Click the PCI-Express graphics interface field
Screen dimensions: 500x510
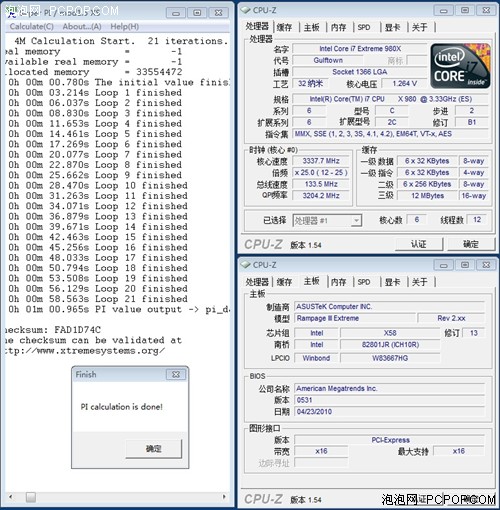point(390,440)
